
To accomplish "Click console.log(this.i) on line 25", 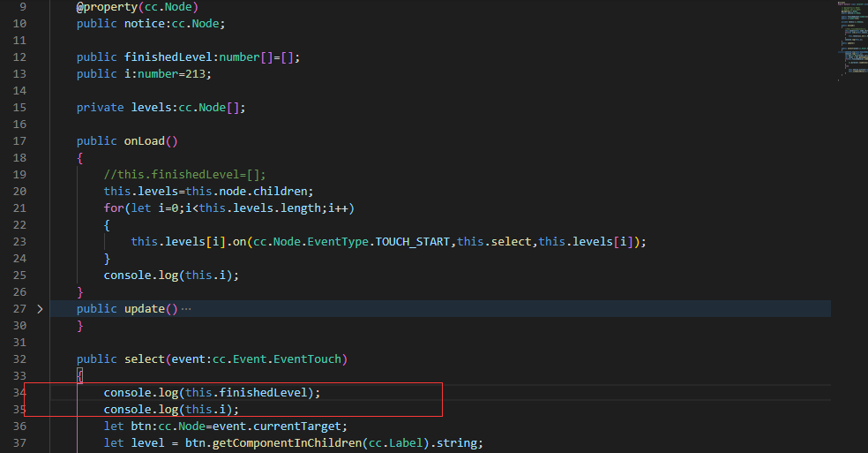I will (171, 275).
